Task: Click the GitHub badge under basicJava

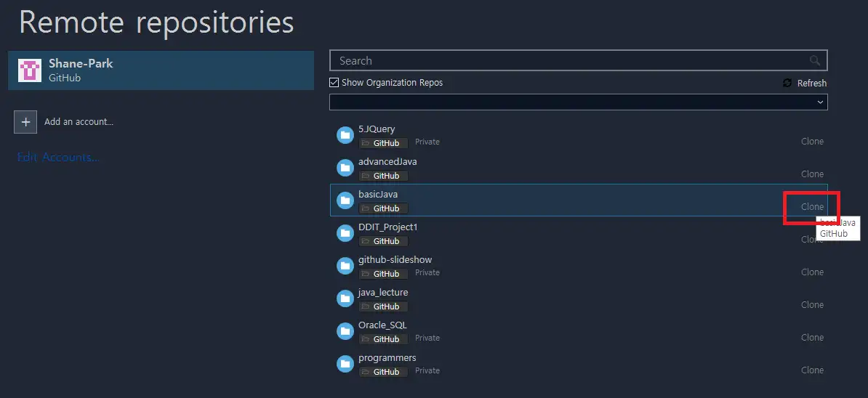Action: (383, 208)
